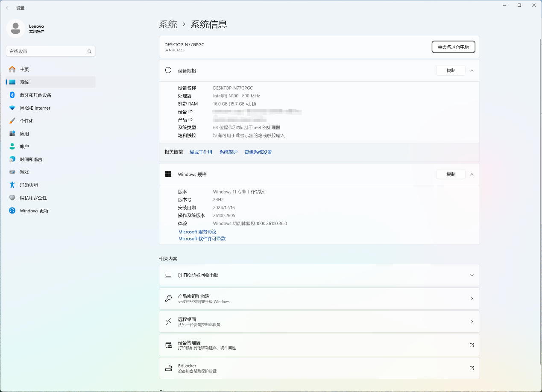Viewport: 542px width, 392px height.
Task: Collapse the Windows specifications (Windows 规格) section
Action: 472,174
